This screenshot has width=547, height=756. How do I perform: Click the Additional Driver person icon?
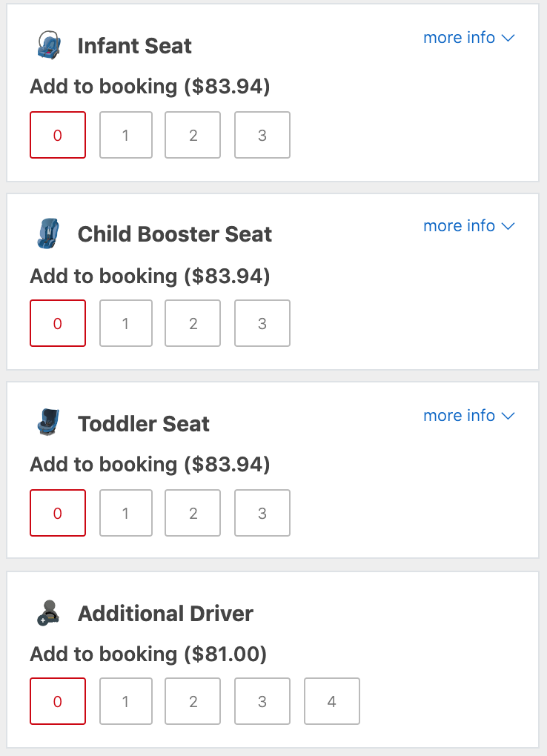[x=49, y=613]
